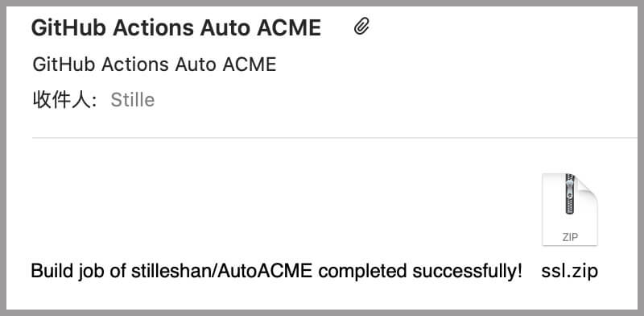Click the 收件人 recipient label
Viewport: 644px width, 316px height.
(64, 100)
